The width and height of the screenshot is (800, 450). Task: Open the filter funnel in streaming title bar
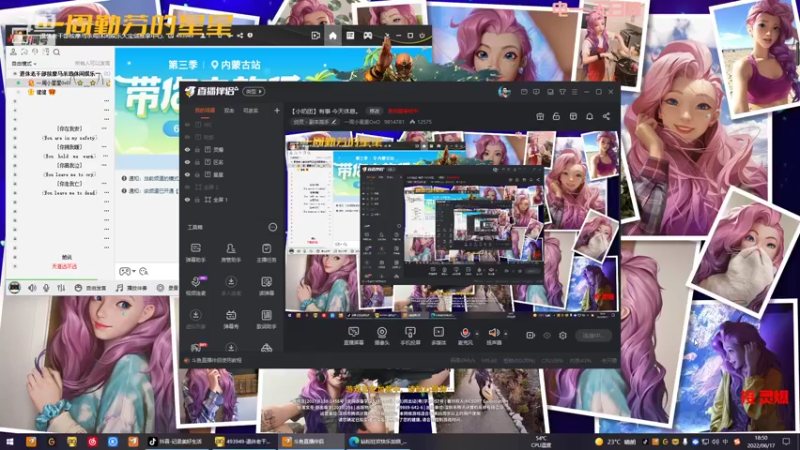click(562, 92)
